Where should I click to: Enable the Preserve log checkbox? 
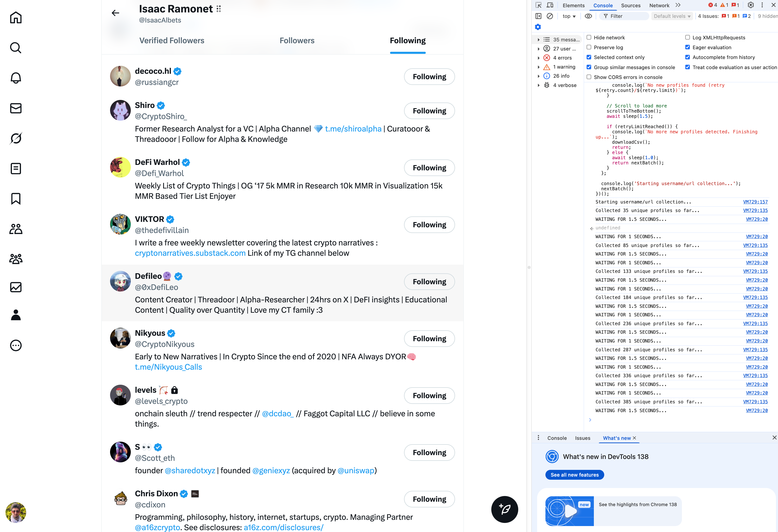(589, 47)
